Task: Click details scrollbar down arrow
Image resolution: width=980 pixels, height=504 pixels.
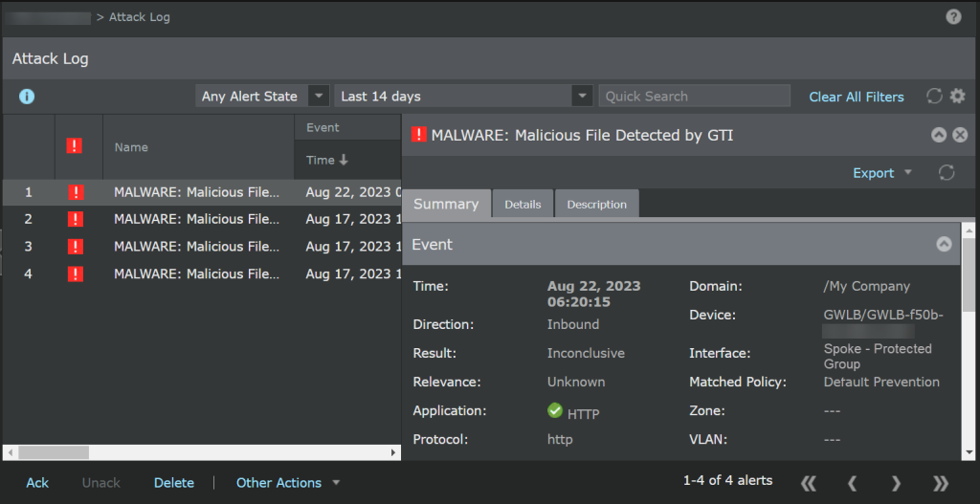Action: pyautogui.click(x=969, y=452)
